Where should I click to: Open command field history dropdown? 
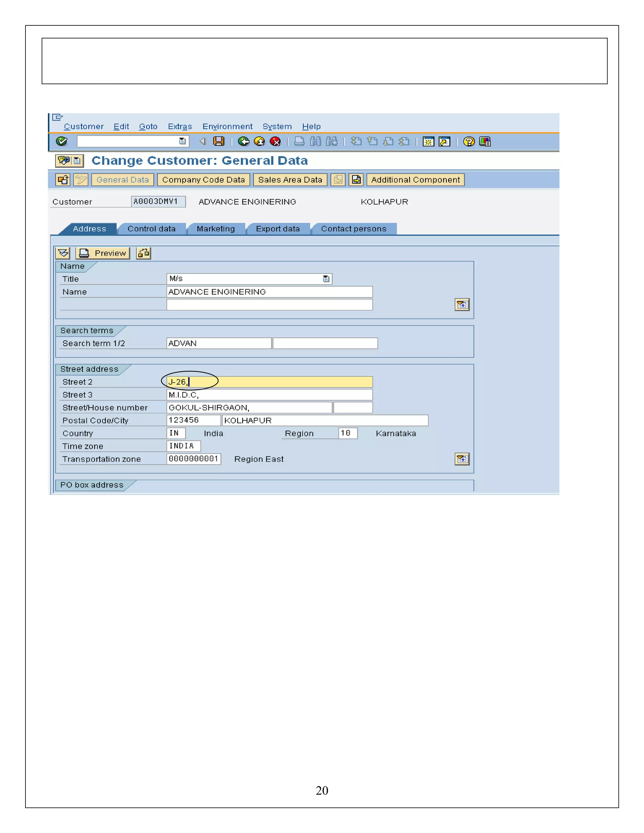[182, 141]
